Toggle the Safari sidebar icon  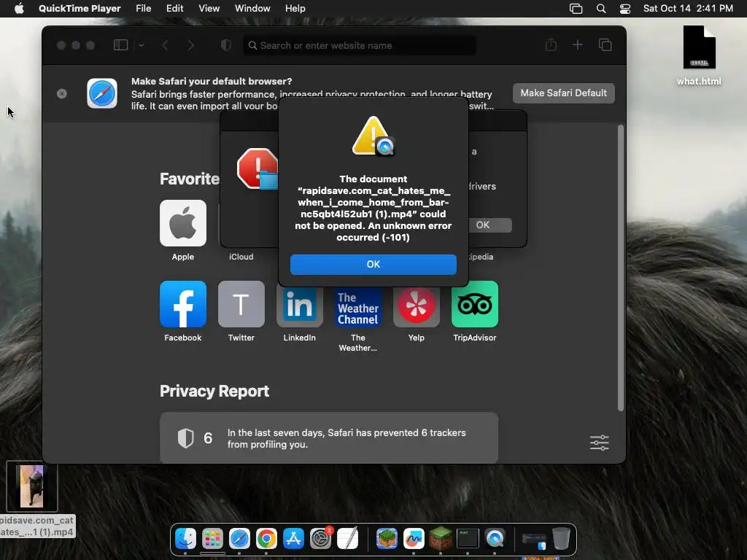tap(120, 45)
